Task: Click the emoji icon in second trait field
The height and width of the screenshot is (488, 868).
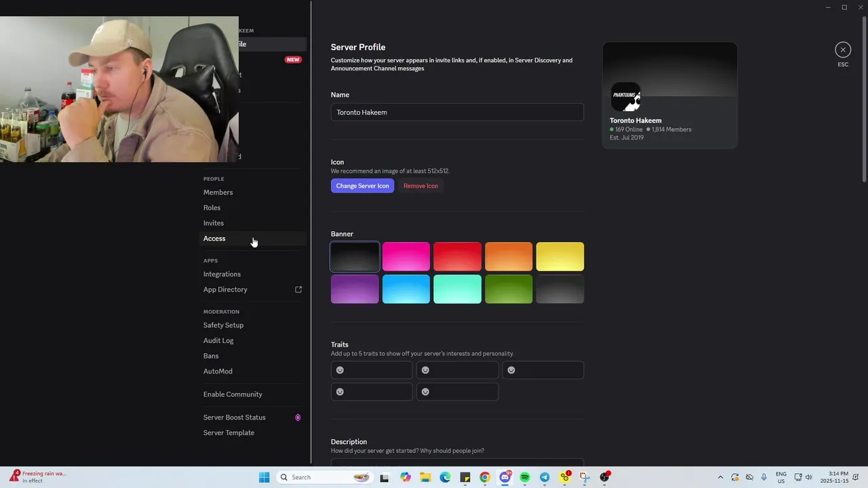Action: [426, 370]
